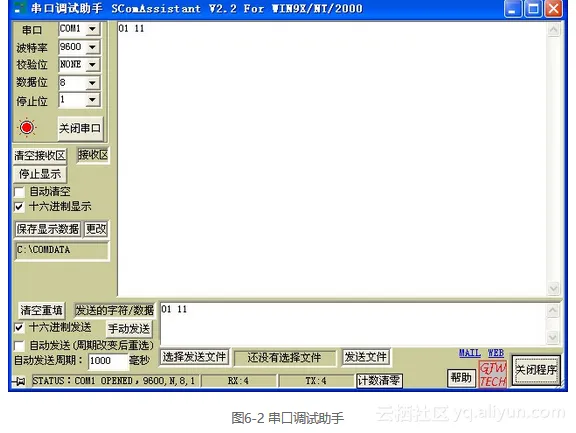
Task: Uncheck the 十六进制显示 checkbox
Action: [x=19, y=207]
